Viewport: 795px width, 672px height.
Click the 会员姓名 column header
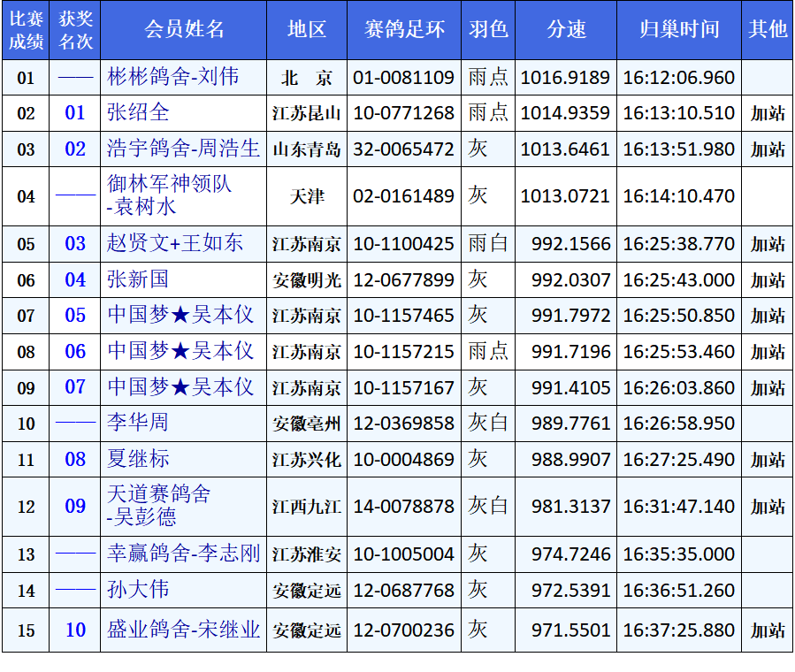coord(183,29)
